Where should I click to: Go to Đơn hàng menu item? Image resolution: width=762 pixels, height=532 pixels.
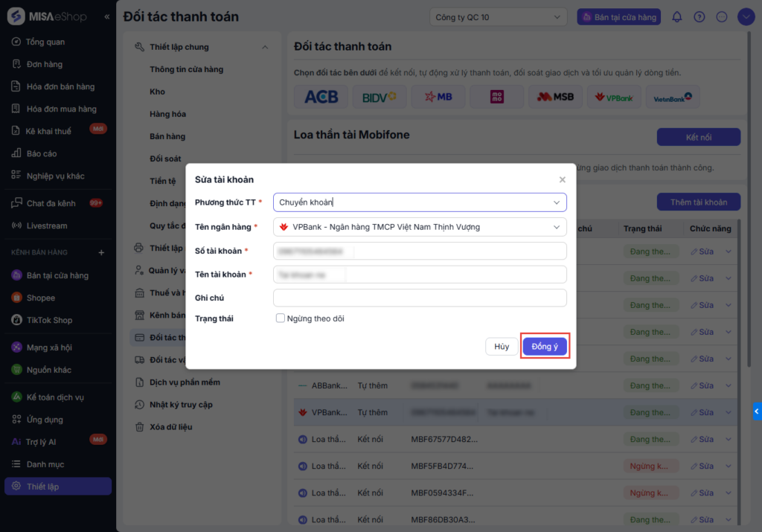(x=44, y=64)
